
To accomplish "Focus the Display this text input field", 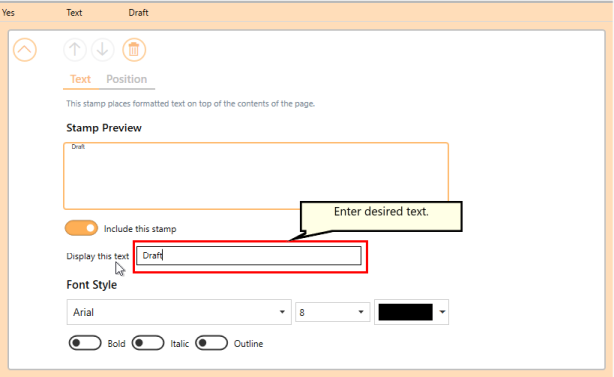I will 249,256.
